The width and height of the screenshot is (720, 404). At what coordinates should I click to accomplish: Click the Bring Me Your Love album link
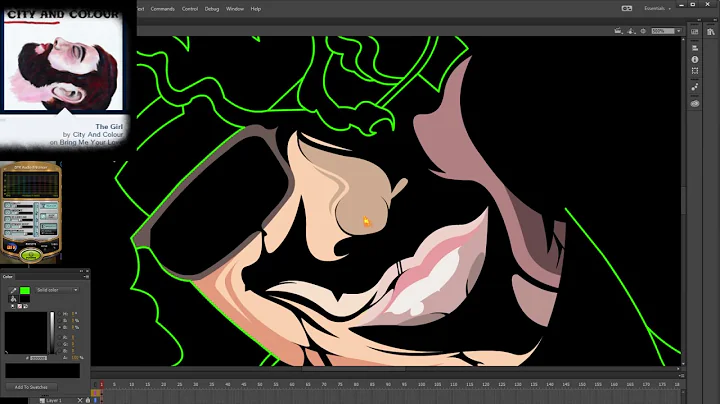pos(91,142)
